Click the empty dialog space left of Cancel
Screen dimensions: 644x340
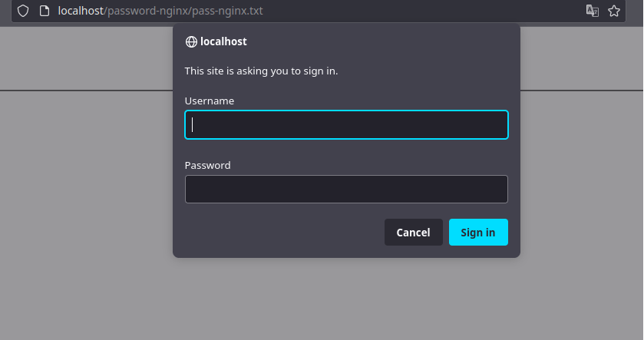(x=284, y=233)
